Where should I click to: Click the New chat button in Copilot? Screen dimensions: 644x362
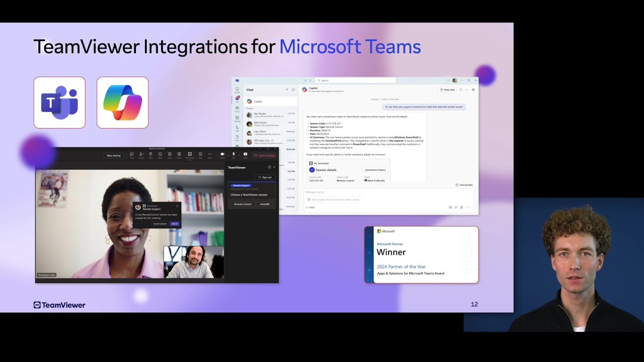(447, 89)
